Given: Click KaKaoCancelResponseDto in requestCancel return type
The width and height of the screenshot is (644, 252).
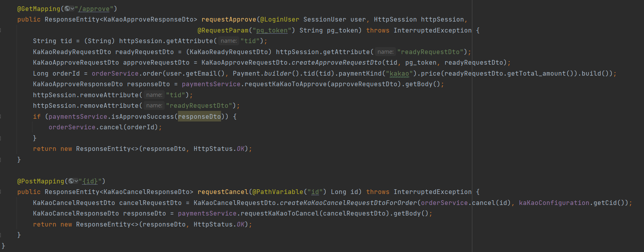Looking at the screenshot, I should click(x=147, y=192).
